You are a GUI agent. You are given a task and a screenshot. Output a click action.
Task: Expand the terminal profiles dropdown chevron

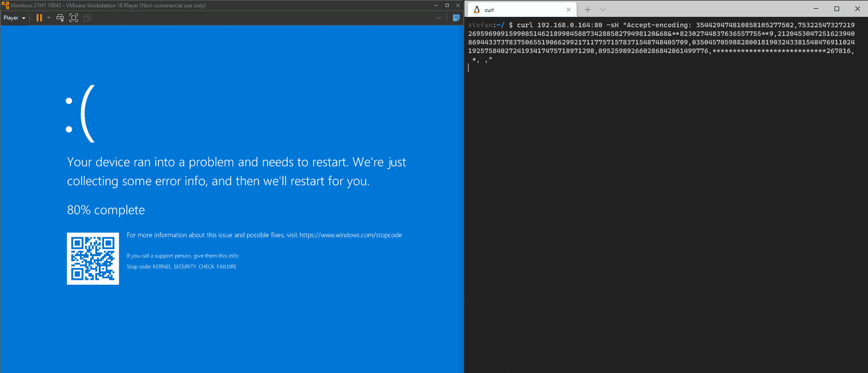[602, 10]
